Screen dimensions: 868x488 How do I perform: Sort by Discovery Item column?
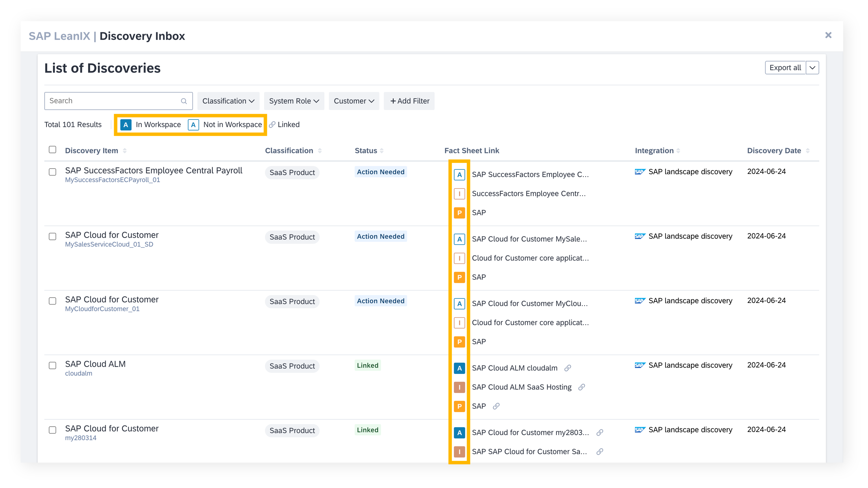click(x=125, y=151)
